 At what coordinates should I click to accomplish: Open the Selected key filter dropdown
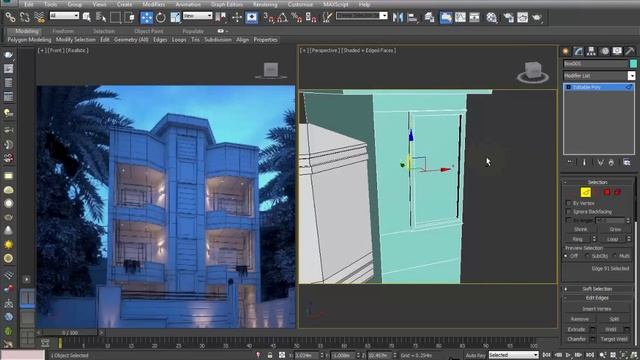click(513, 355)
